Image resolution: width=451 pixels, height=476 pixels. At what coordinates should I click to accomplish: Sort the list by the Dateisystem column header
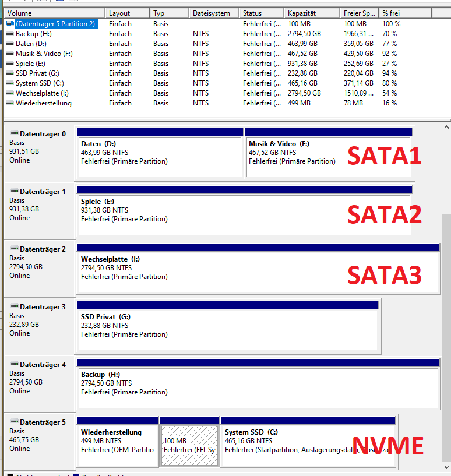tap(214, 13)
